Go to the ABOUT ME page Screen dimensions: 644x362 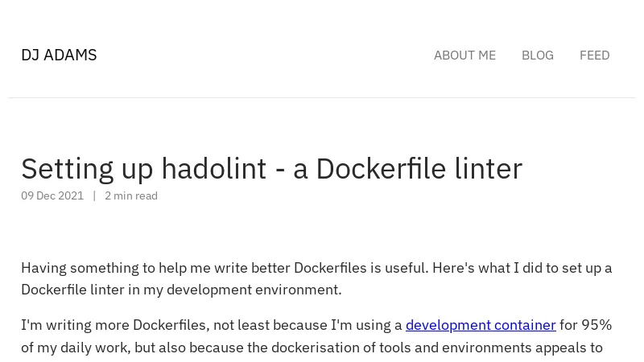click(x=464, y=56)
